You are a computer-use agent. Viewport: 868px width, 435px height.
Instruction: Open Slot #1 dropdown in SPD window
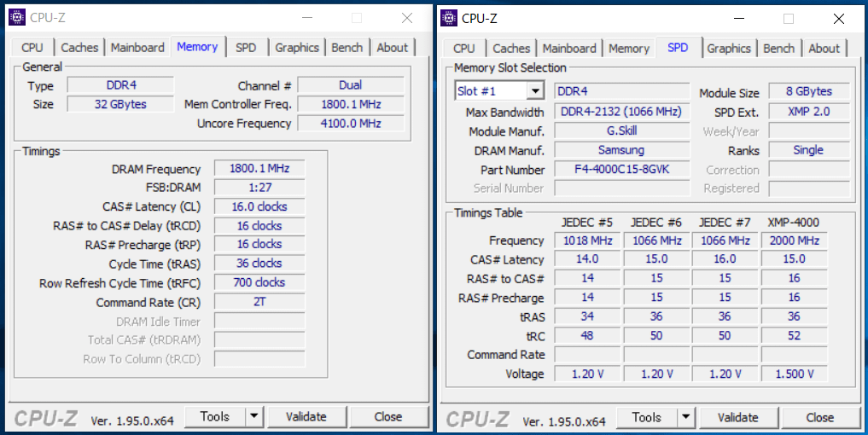pyautogui.click(x=535, y=91)
